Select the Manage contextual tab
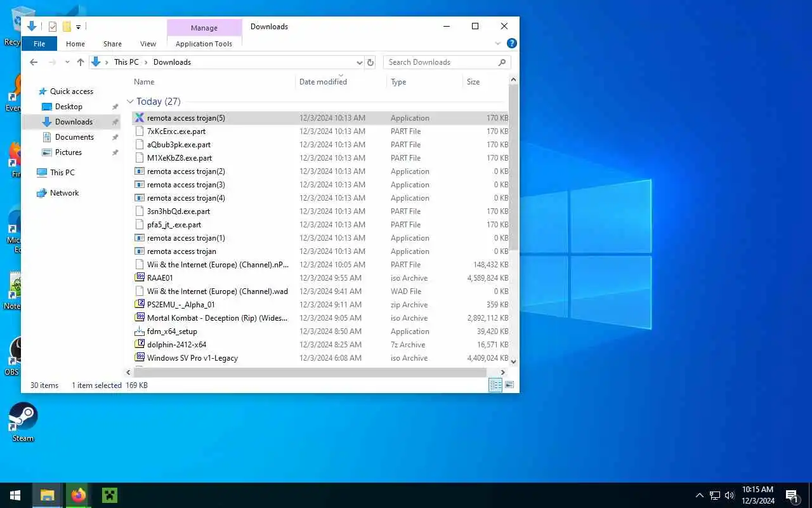 204,28
